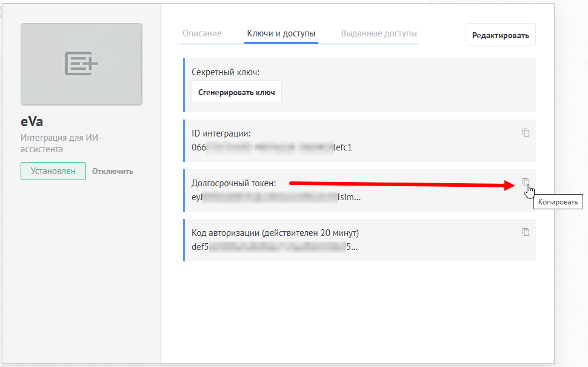Switch to the Описание tab
The height and width of the screenshot is (367, 588).
pos(202,34)
